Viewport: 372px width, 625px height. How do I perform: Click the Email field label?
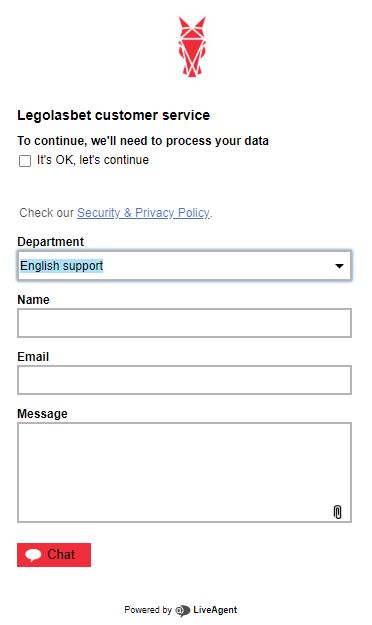(33, 356)
